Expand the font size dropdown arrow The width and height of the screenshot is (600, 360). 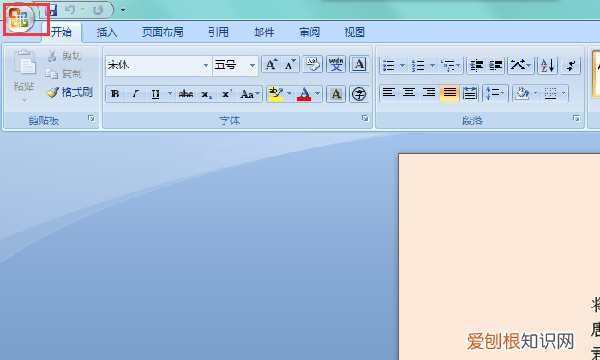pyautogui.click(x=252, y=65)
